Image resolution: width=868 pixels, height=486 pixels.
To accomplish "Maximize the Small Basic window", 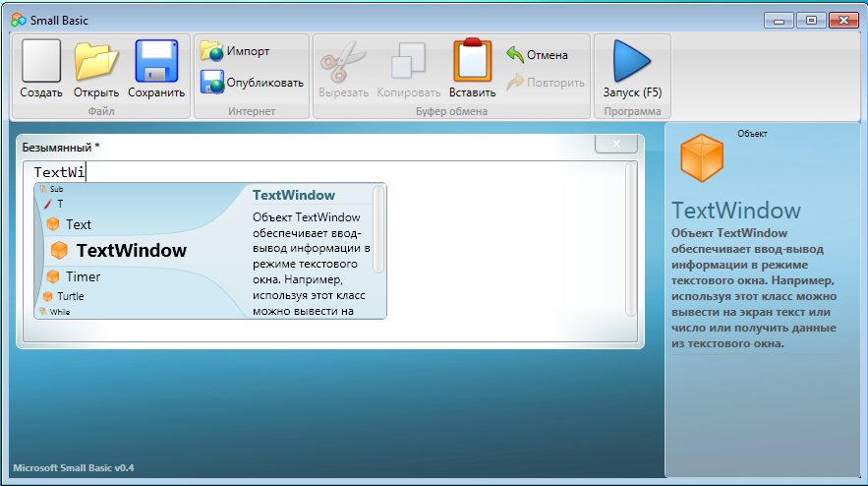I will point(811,21).
